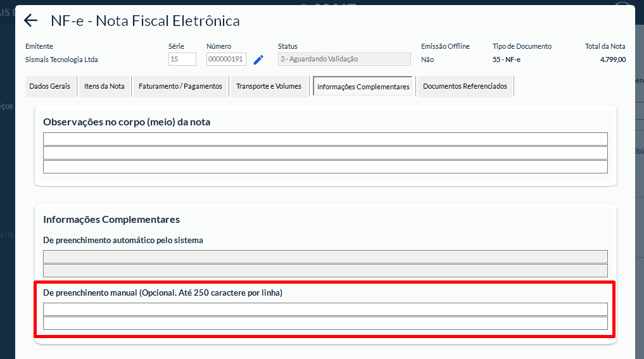The image size is (644, 359).
Task: Focus second line of Observações no corpo
Action: click(325, 153)
